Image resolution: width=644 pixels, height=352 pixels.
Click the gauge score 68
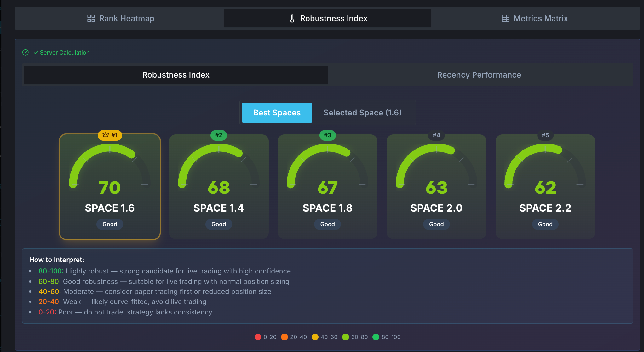point(219,188)
